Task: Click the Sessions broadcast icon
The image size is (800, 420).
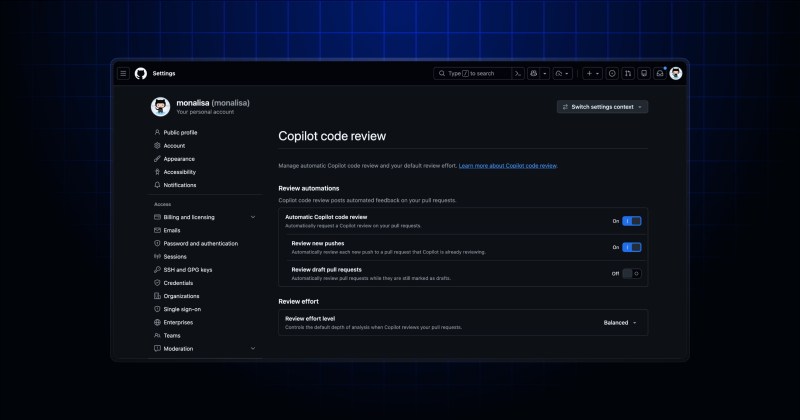Action: (x=157, y=256)
